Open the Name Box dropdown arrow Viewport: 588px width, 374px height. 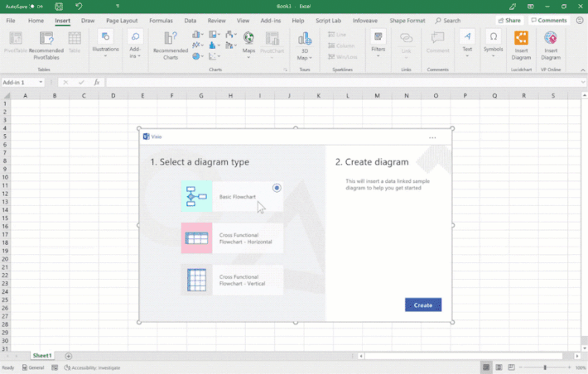(41, 82)
